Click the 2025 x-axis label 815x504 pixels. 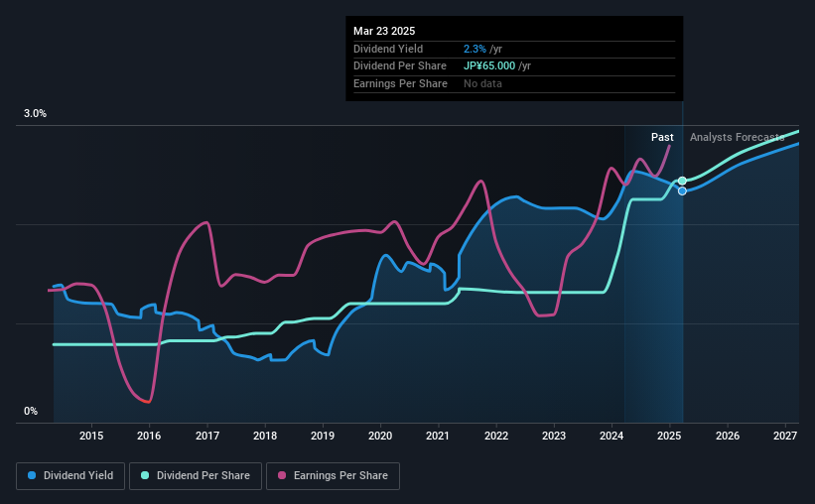(669, 436)
